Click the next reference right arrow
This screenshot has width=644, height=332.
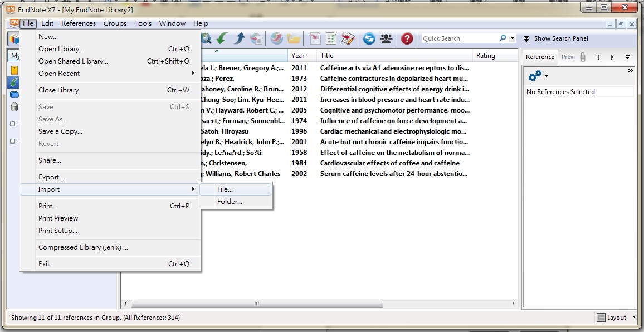(612, 57)
